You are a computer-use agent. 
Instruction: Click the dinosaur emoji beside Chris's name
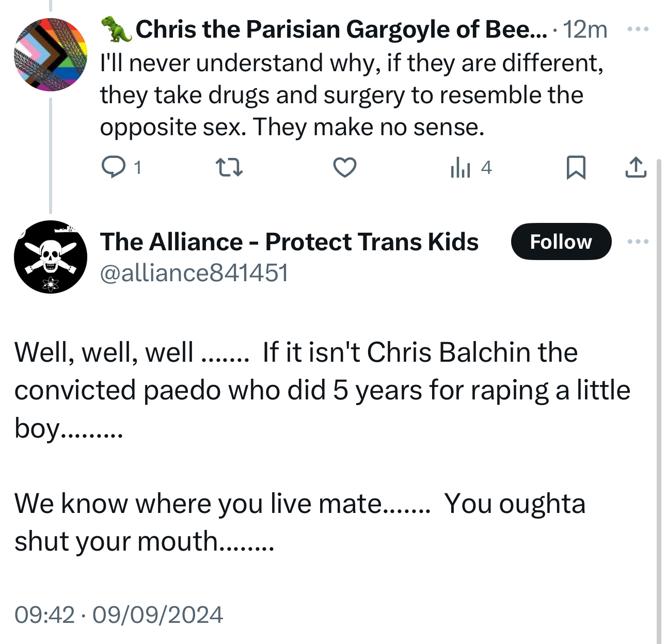(117, 29)
